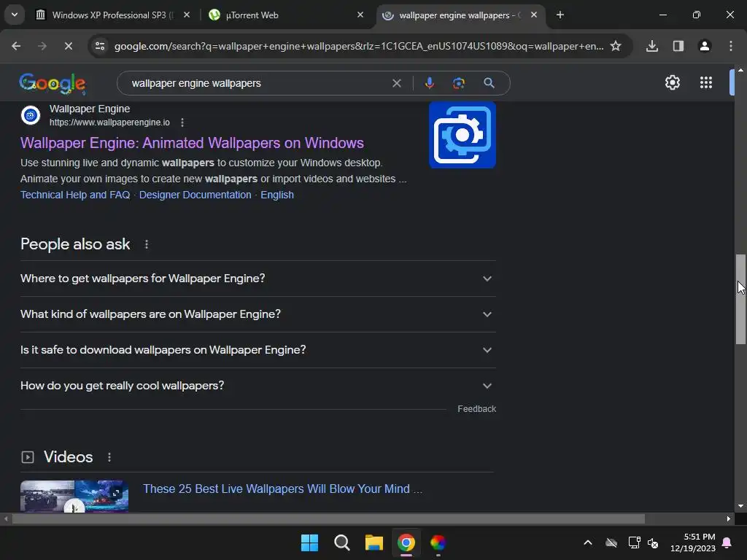Click the horizontal scrollbar right arrow

(x=729, y=519)
